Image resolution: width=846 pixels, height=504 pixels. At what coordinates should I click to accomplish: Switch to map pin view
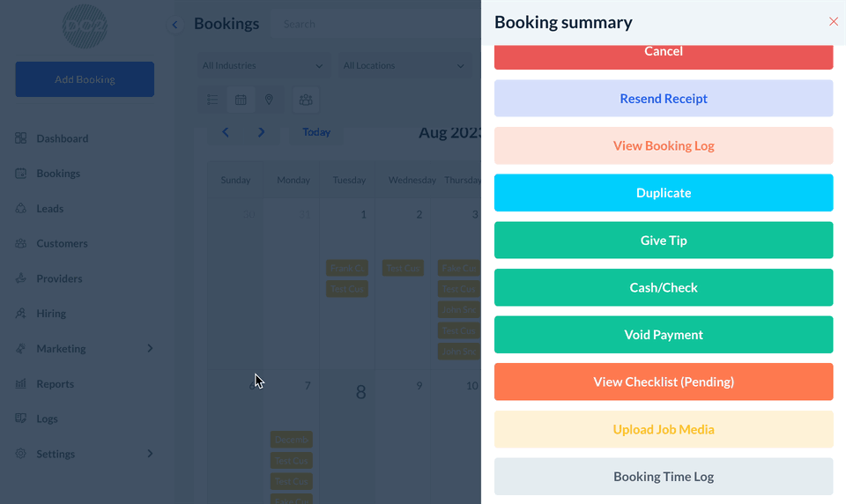coord(269,100)
